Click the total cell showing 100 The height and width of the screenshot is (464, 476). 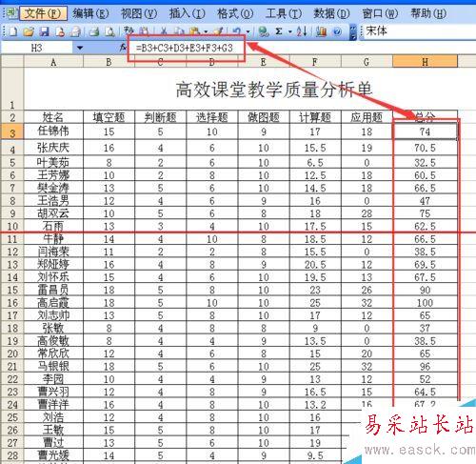coord(425,302)
